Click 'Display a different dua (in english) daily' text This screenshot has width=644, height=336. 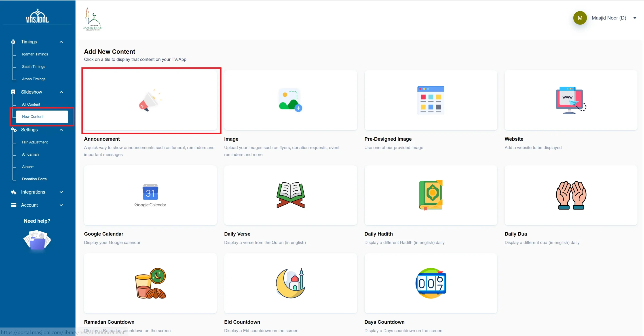coord(542,242)
